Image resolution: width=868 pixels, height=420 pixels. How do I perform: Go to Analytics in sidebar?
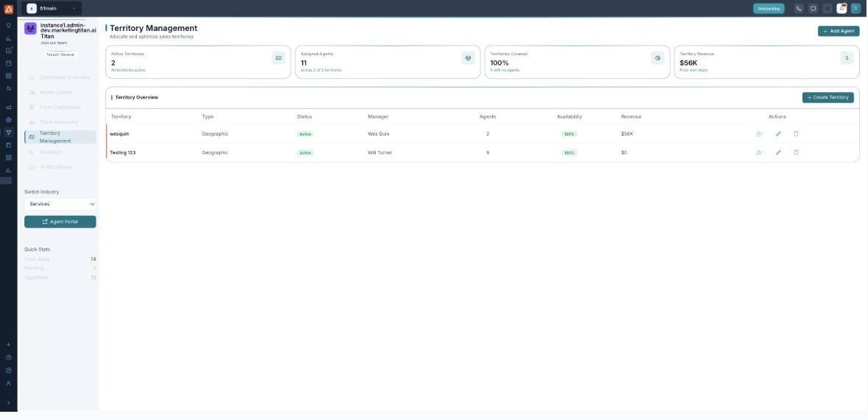(x=60, y=153)
